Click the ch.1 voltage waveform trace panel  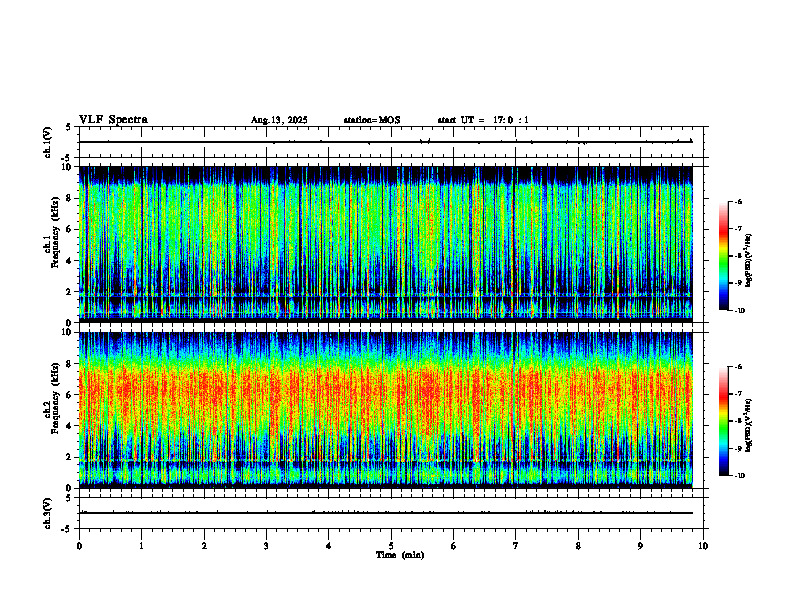pyautogui.click(x=391, y=142)
